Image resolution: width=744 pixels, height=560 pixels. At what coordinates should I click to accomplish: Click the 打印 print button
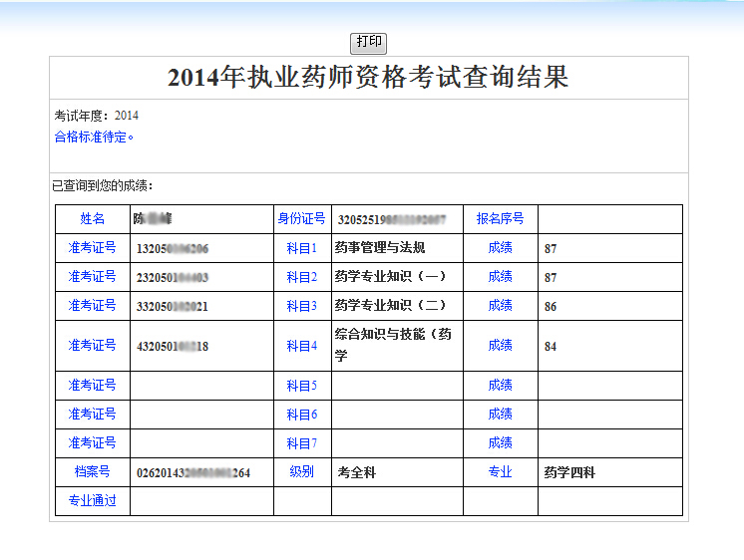pyautogui.click(x=368, y=43)
